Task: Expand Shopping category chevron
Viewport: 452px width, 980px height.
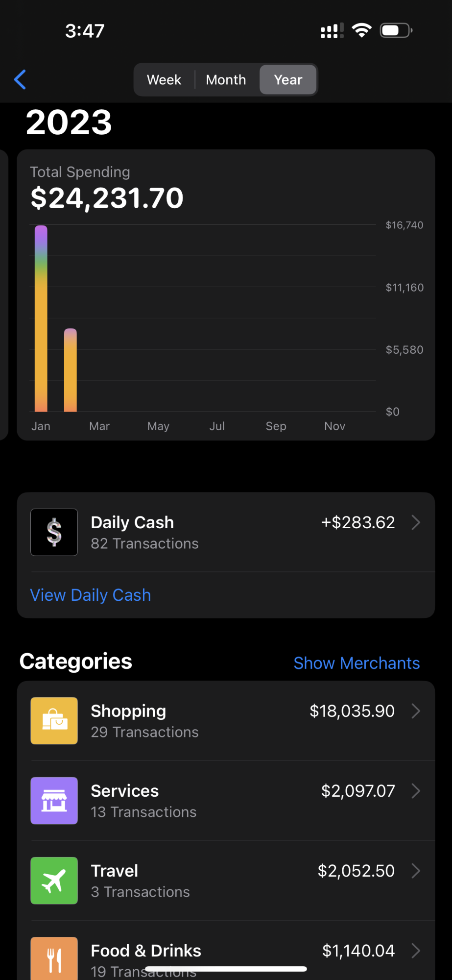Action: 416,711
